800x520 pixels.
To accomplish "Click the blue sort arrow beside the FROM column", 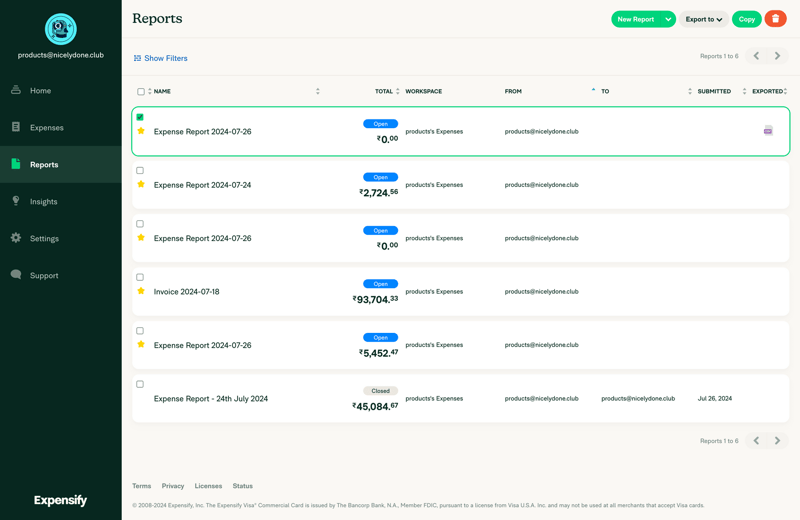I will click(x=593, y=90).
